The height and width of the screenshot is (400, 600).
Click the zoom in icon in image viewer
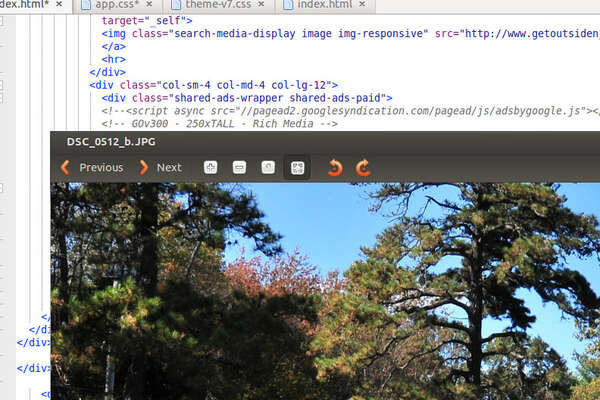(x=210, y=168)
